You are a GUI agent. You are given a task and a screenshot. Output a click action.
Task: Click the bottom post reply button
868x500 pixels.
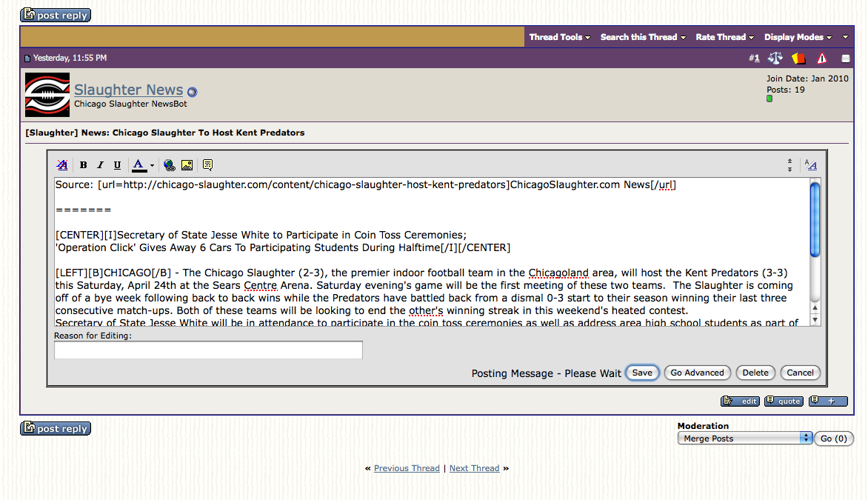[56, 428]
